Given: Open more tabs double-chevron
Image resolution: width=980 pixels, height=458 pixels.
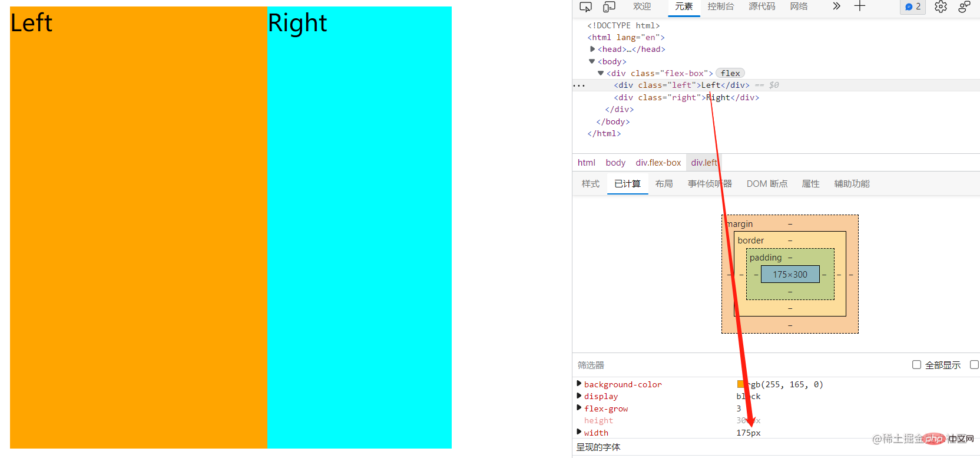Looking at the screenshot, I should click(836, 6).
